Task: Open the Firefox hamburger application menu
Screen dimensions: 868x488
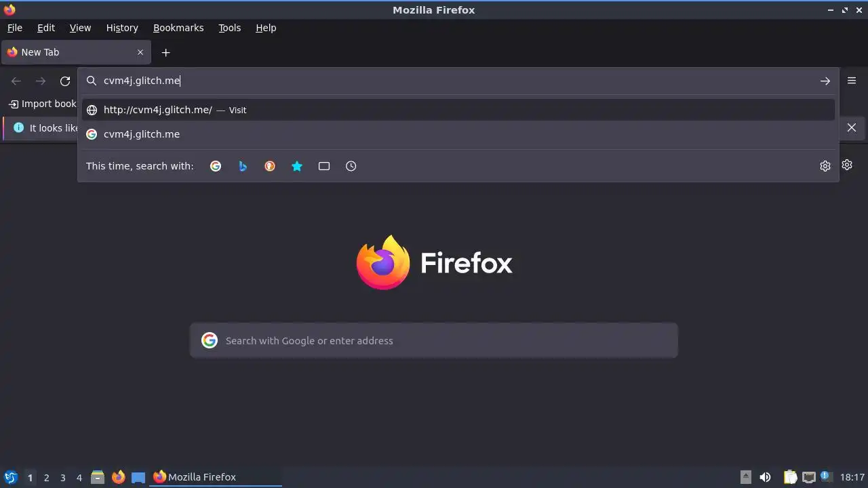Action: (852, 81)
